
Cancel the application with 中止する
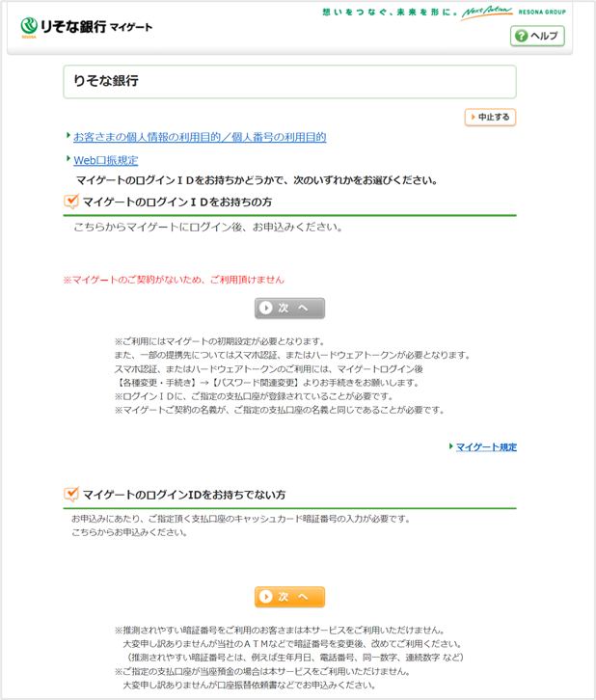click(x=491, y=118)
